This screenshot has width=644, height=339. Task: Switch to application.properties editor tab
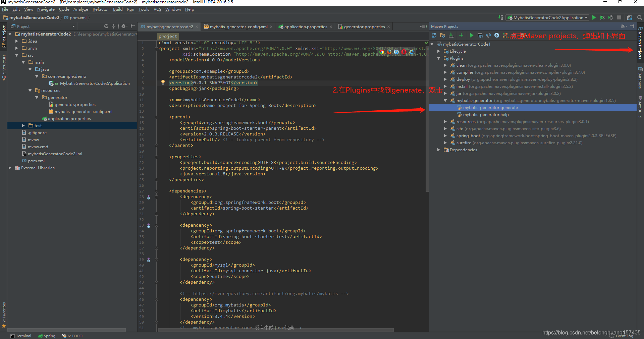click(306, 26)
